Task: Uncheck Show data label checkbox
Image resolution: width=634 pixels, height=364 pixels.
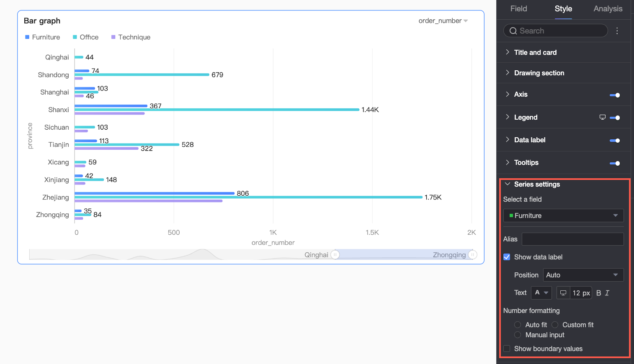Action: 507,257
